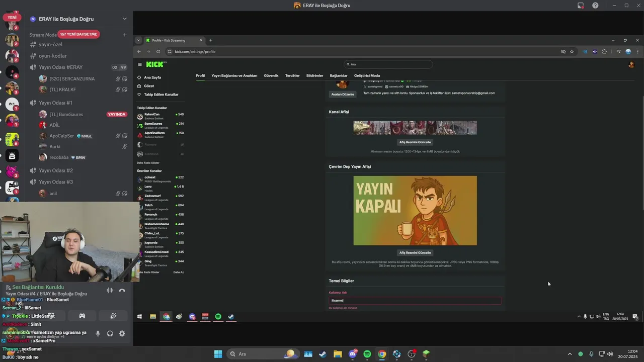This screenshot has width=644, height=362.
Task: Select the Profil tab
Action: tap(200, 75)
